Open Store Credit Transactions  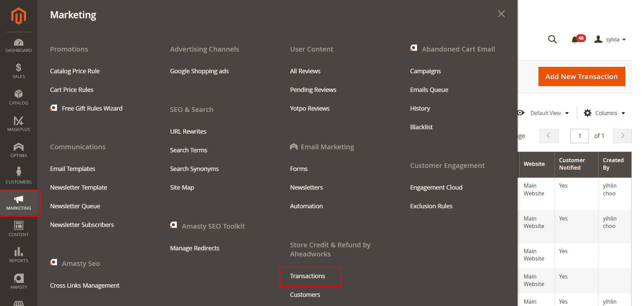pyautogui.click(x=307, y=276)
